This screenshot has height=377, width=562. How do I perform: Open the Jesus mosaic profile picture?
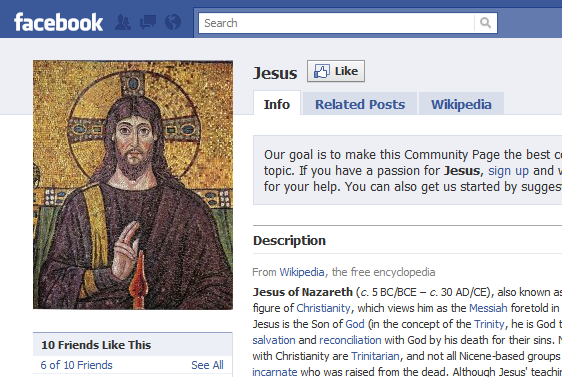pyautogui.click(x=133, y=185)
